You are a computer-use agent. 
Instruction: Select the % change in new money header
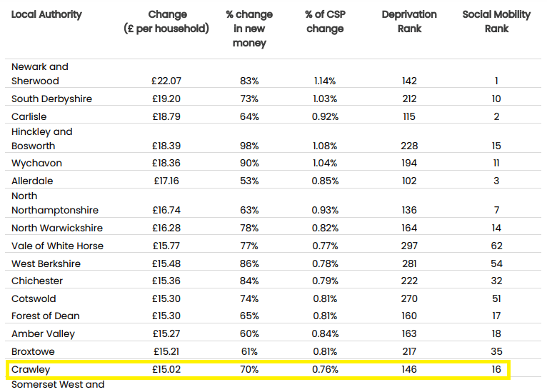[249, 29]
